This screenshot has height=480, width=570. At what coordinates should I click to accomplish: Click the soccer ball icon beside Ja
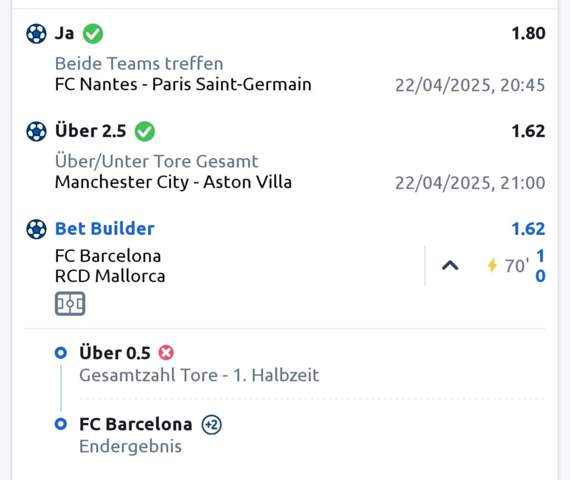tap(36, 34)
